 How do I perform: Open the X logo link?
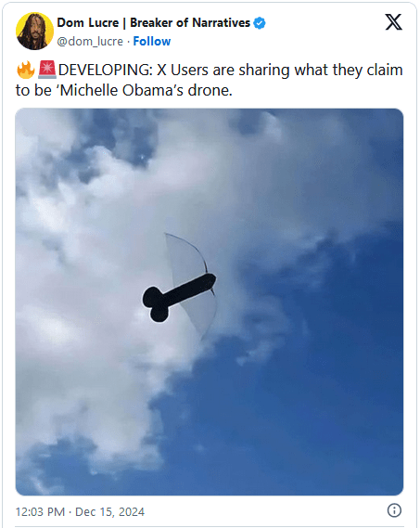point(393,22)
